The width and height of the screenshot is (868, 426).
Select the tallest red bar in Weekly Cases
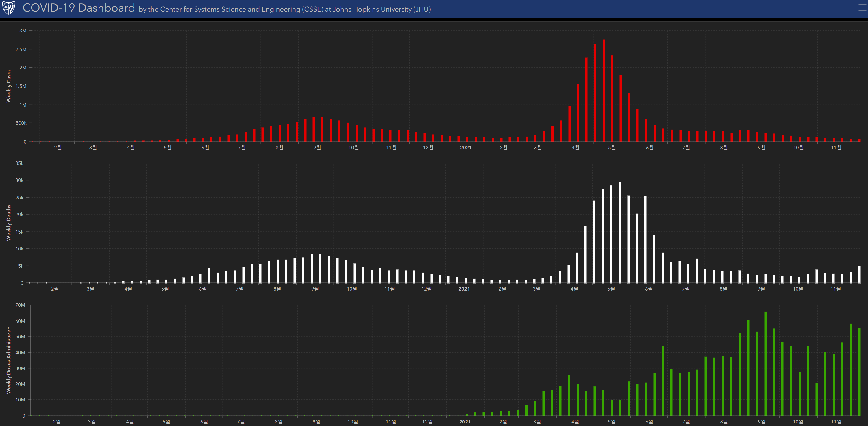point(604,91)
